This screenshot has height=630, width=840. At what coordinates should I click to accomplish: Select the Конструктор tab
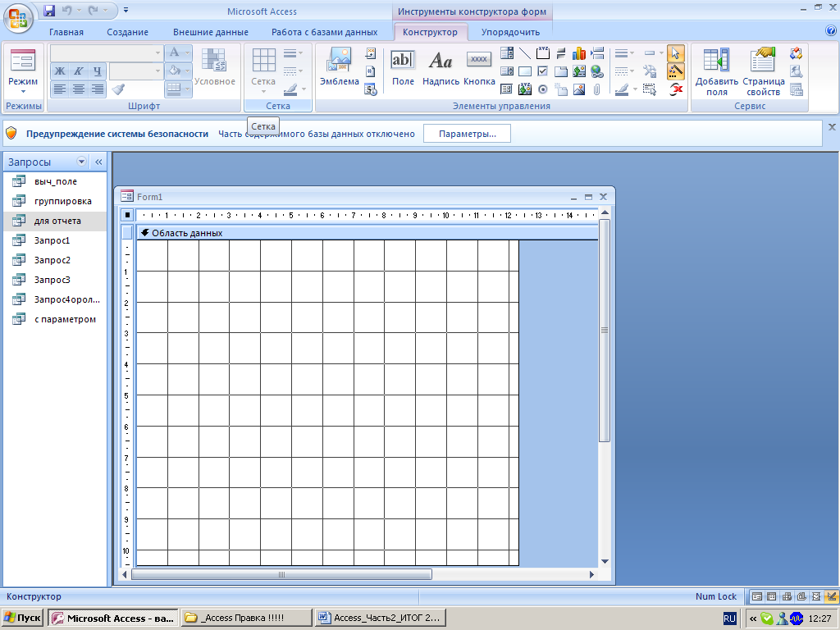pyautogui.click(x=430, y=32)
